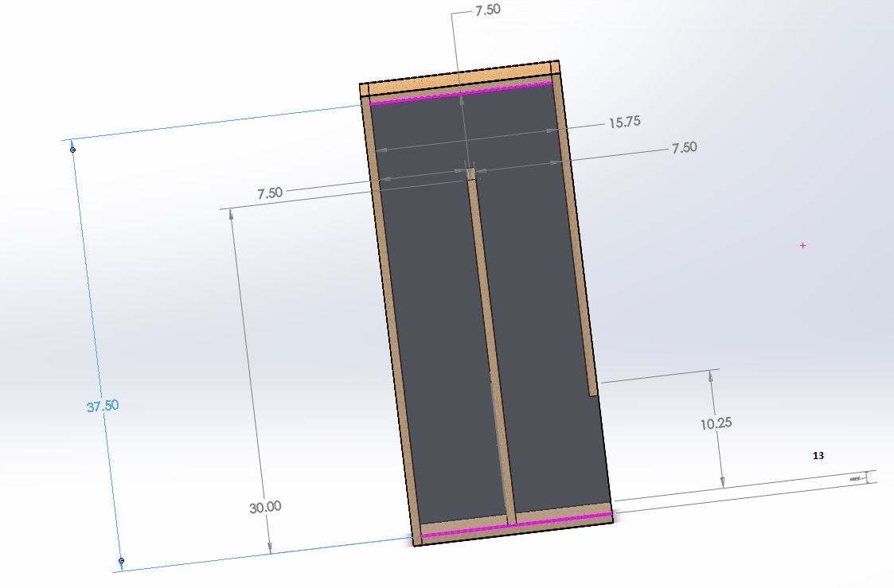
Task: Select the magenta dotted line on the top rail
Action: [x=461, y=93]
